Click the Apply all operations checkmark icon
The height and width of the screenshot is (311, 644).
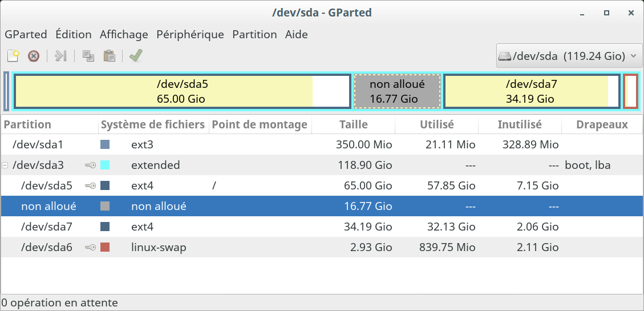(136, 55)
